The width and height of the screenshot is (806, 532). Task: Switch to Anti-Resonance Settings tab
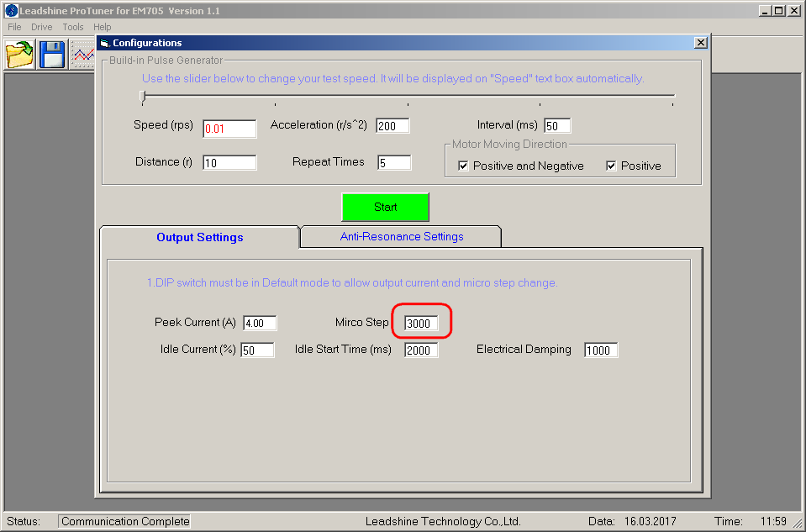tap(402, 236)
